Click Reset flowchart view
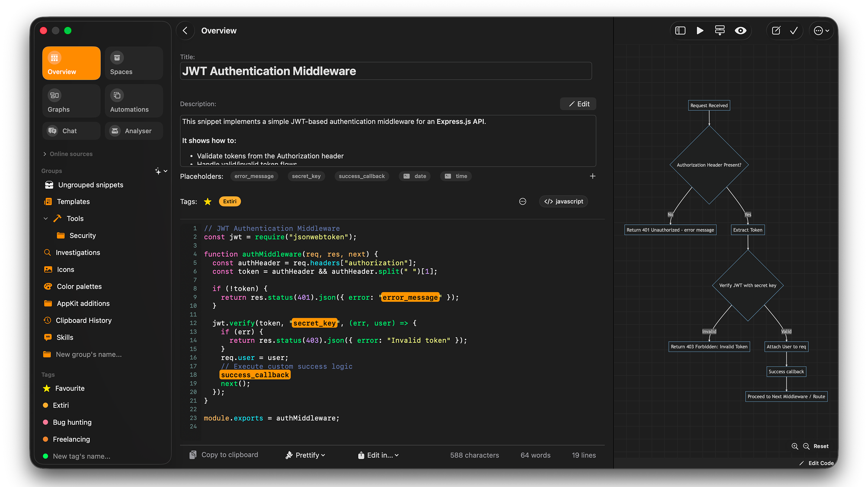Screen dimensions: 868x487 point(821,446)
